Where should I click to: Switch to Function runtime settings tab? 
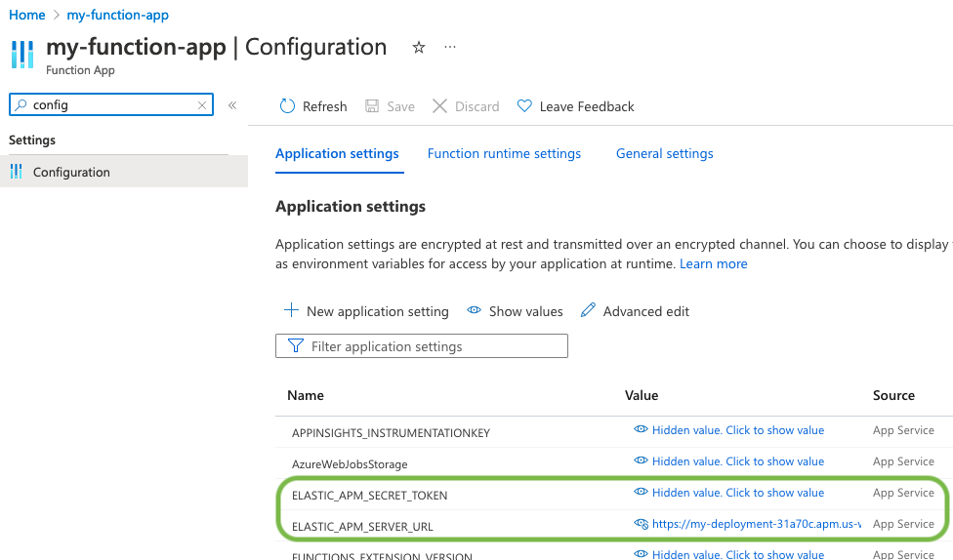pos(504,153)
